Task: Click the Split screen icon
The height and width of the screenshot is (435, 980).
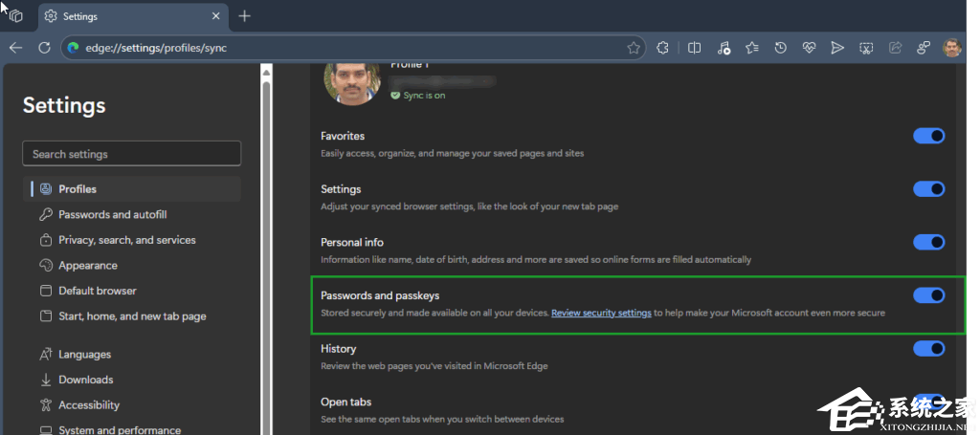Action: [695, 48]
